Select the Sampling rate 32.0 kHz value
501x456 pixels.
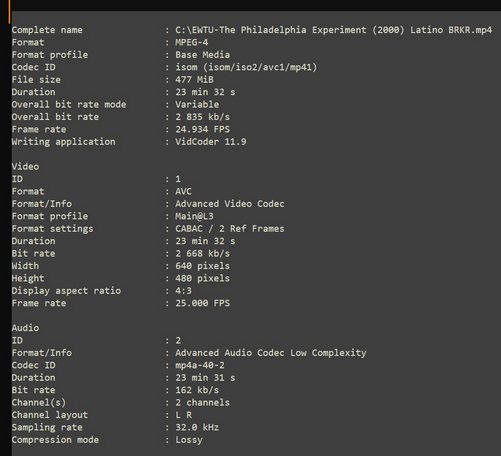coord(197,427)
